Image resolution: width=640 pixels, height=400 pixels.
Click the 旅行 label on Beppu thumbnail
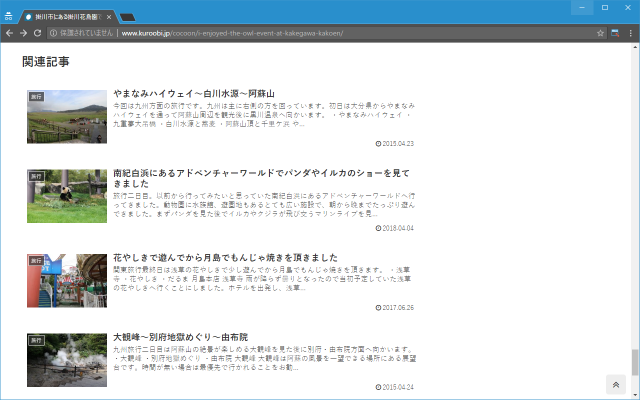36,340
